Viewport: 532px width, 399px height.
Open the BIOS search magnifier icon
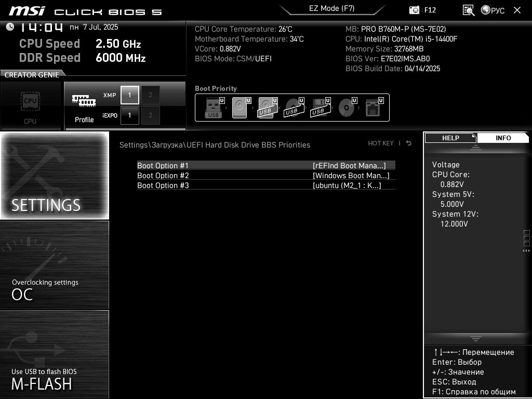coord(468,10)
